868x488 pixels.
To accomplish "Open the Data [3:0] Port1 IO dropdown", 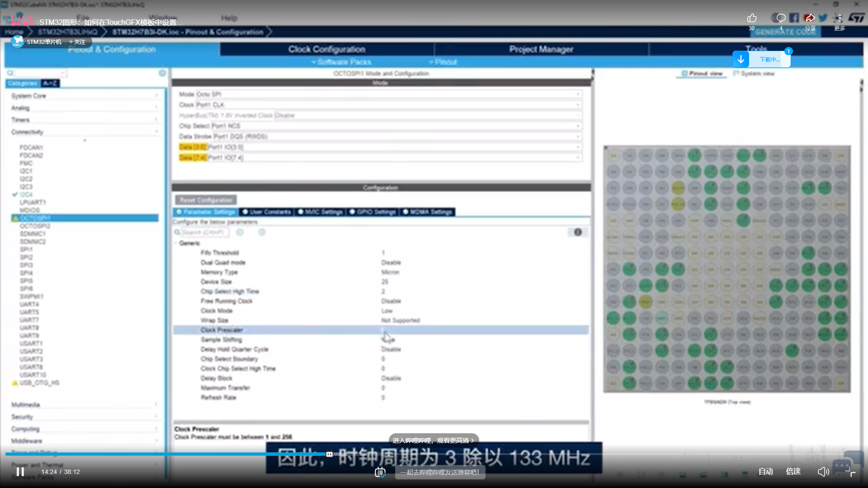I will [395, 147].
